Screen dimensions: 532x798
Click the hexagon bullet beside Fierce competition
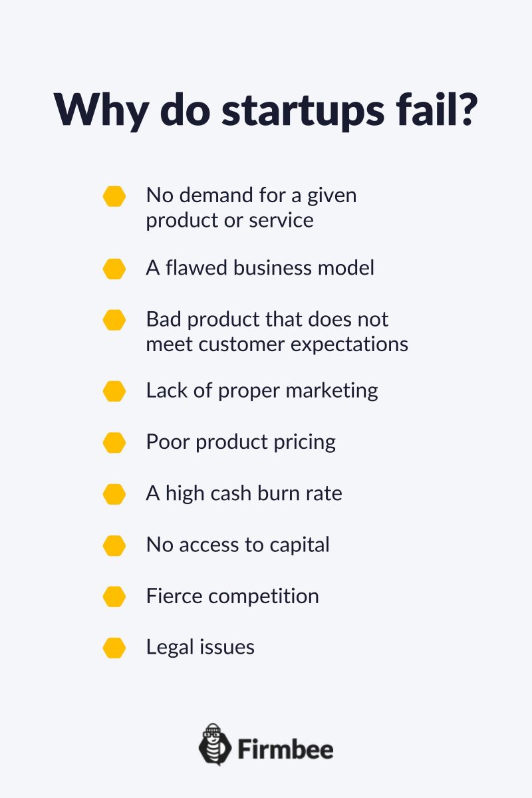click(x=114, y=597)
